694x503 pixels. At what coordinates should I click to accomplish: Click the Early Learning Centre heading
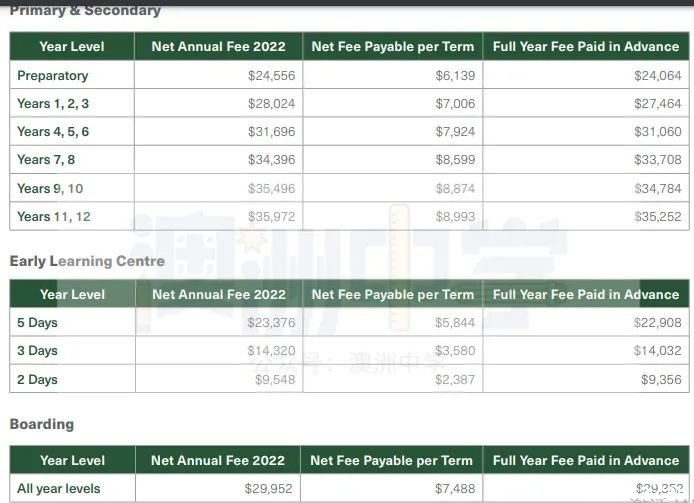[87, 261]
